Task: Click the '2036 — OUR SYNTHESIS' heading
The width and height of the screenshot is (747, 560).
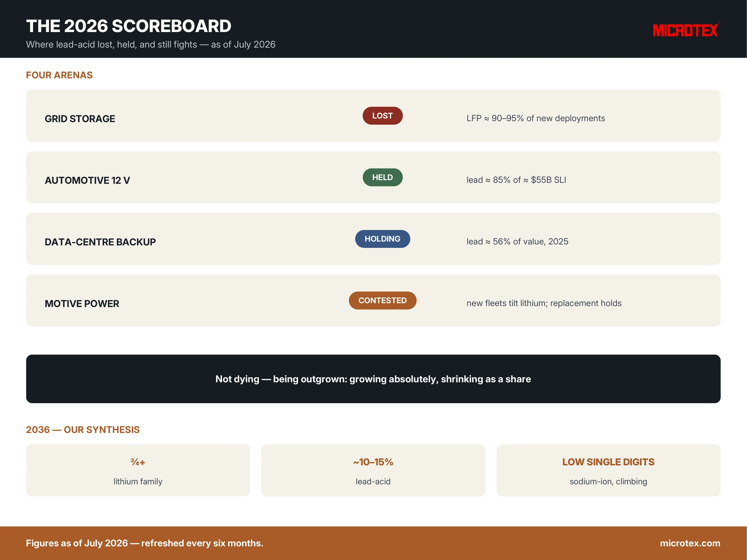Action: (83, 430)
